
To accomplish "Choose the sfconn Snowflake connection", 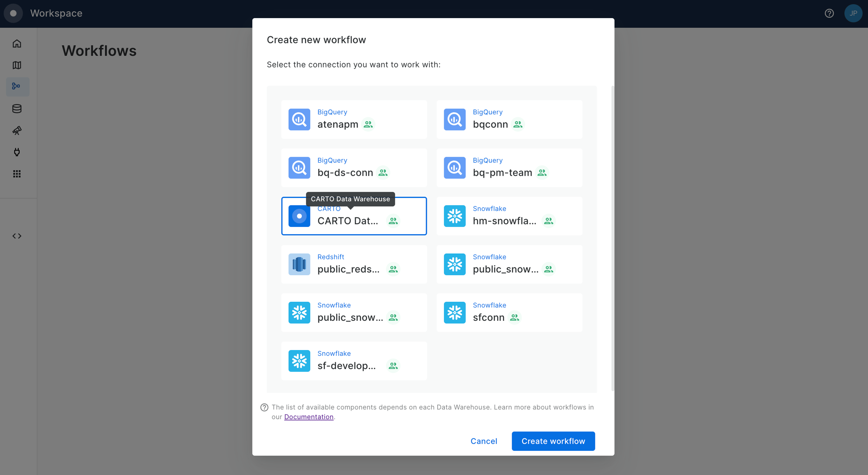I will (509, 313).
